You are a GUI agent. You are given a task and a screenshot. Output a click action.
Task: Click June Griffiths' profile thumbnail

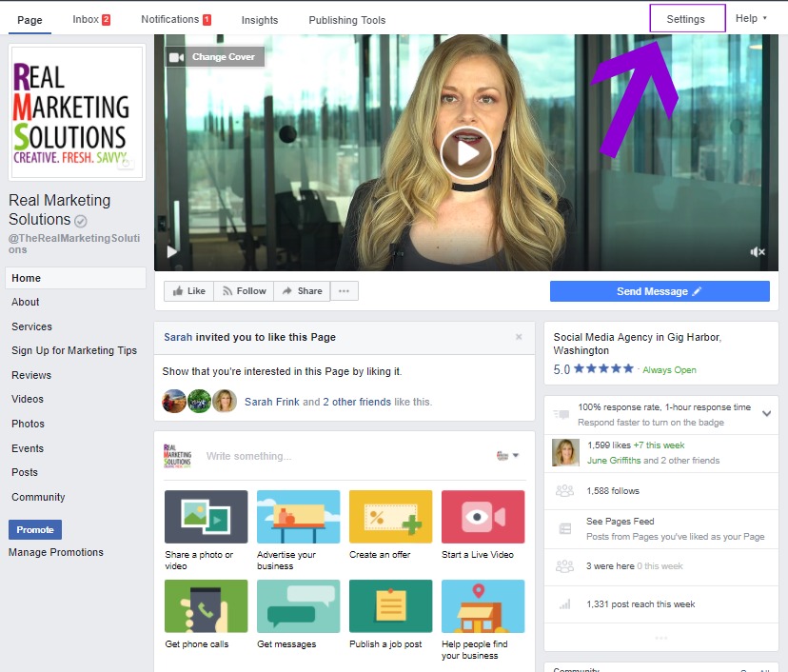[565, 452]
